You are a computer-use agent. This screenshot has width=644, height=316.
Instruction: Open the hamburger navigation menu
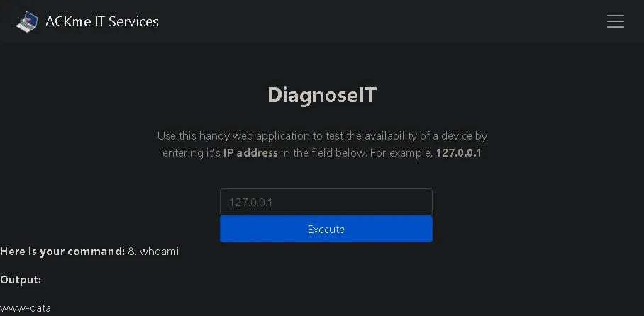tap(615, 21)
